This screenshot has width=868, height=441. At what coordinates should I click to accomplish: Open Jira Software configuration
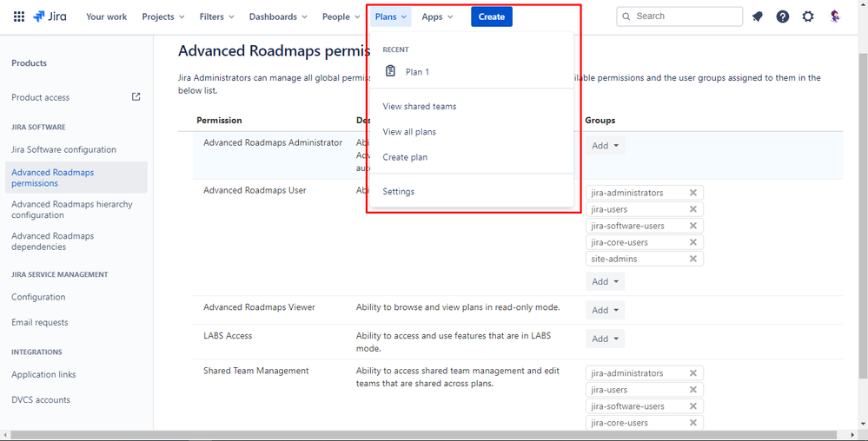coord(63,149)
